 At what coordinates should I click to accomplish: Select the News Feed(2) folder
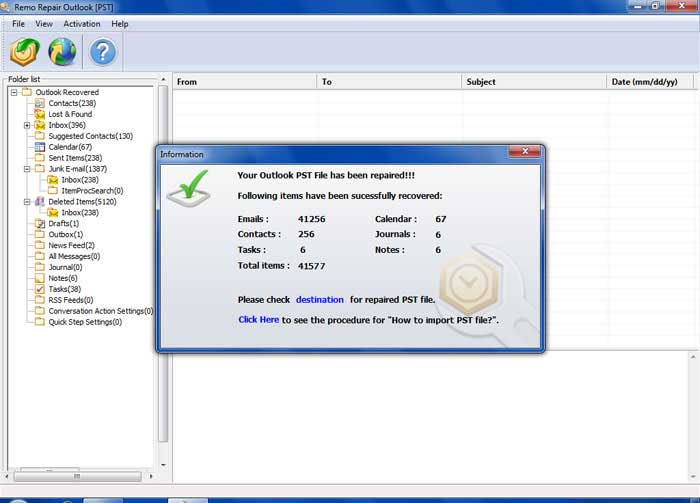71,245
